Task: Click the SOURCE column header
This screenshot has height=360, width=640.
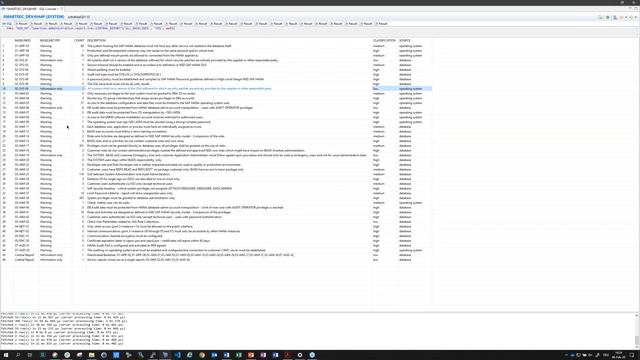Action: click(404, 40)
